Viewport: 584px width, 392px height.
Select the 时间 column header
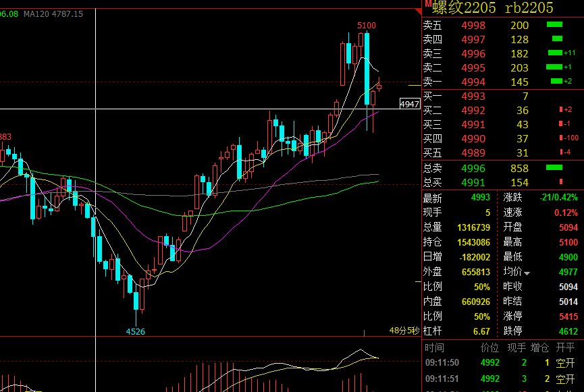[x=434, y=347]
